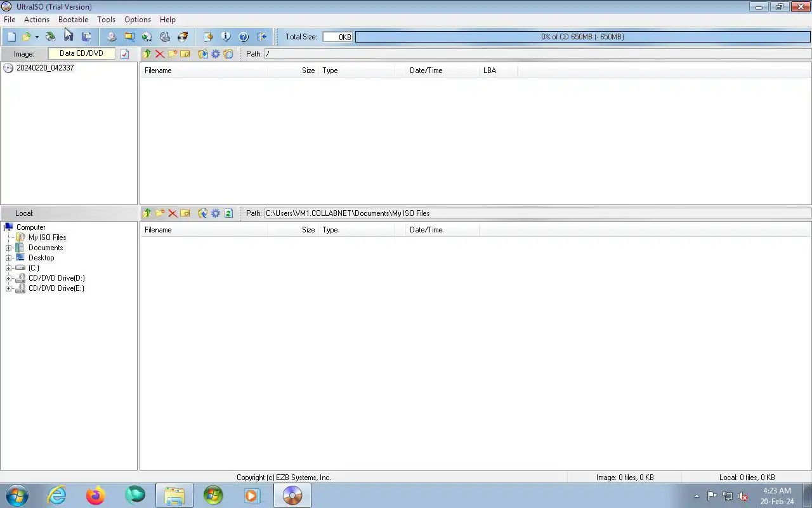Viewport: 812px width, 508px height.
Task: Click the image pane Path field
Action: click(x=537, y=54)
